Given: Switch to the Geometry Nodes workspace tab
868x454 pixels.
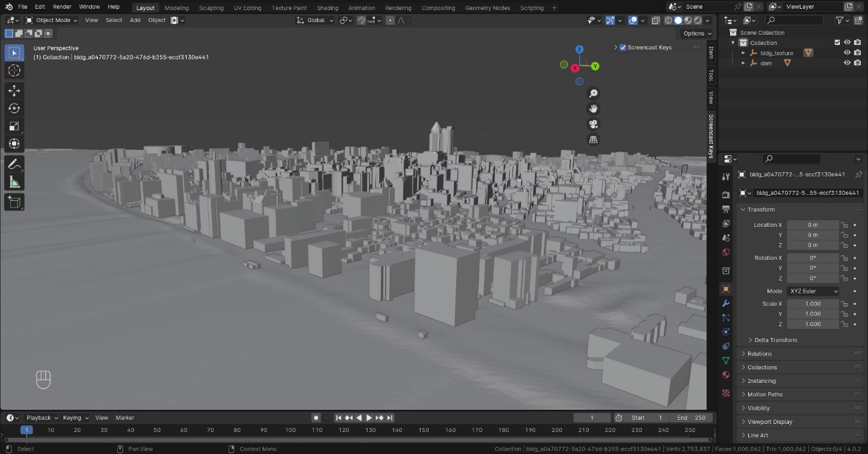Looking at the screenshot, I should tap(488, 8).
